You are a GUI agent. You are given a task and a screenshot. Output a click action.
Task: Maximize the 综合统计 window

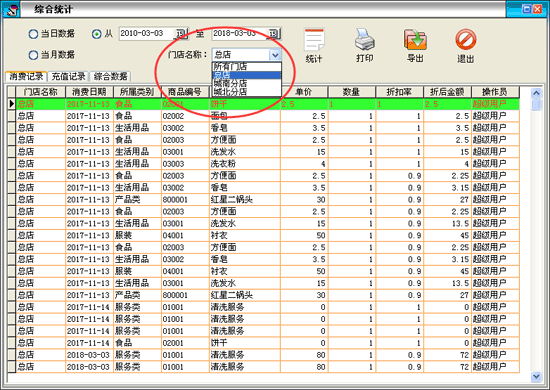pos(526,9)
